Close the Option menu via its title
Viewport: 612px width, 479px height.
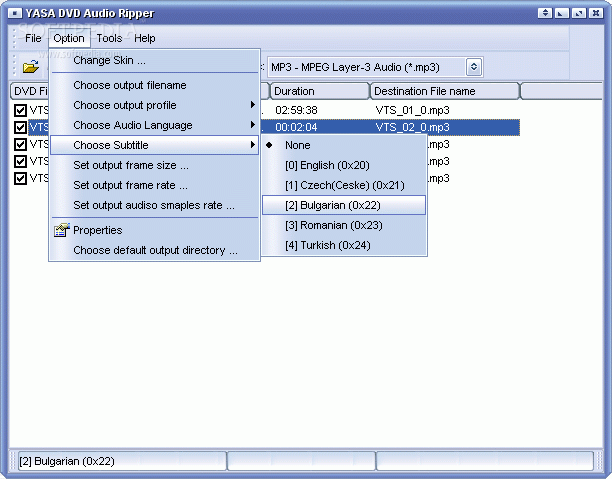69,38
